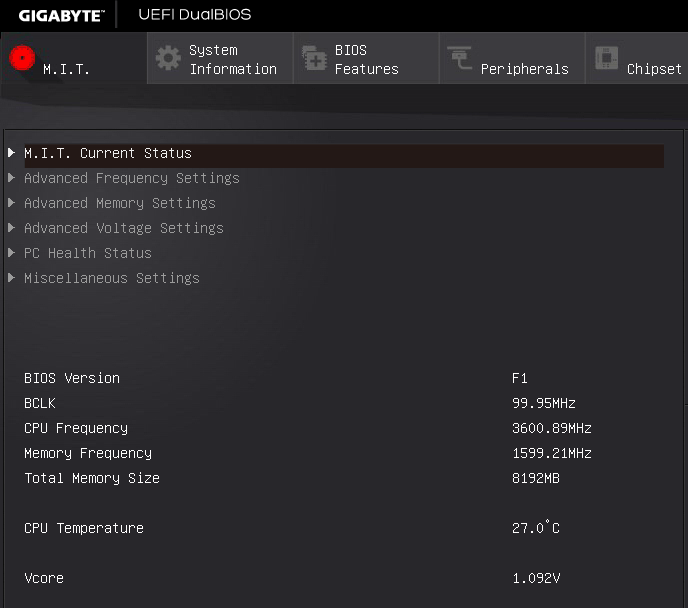Open Advanced Voltage Settings submenu
This screenshot has width=688, height=608.
tap(124, 228)
